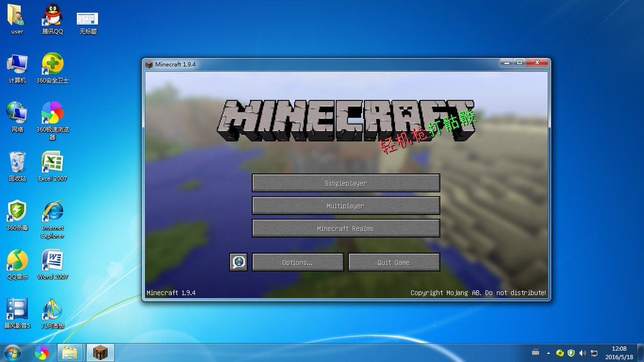
Task: Show hidden tray icons arrow
Action: pyautogui.click(x=548, y=353)
